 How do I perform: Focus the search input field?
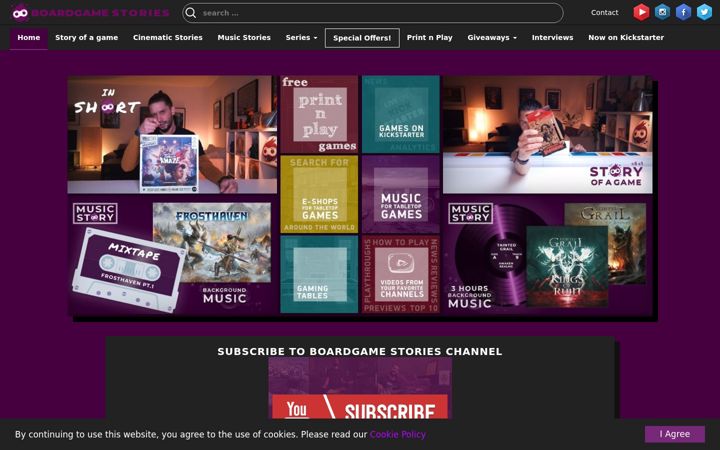tap(372, 13)
